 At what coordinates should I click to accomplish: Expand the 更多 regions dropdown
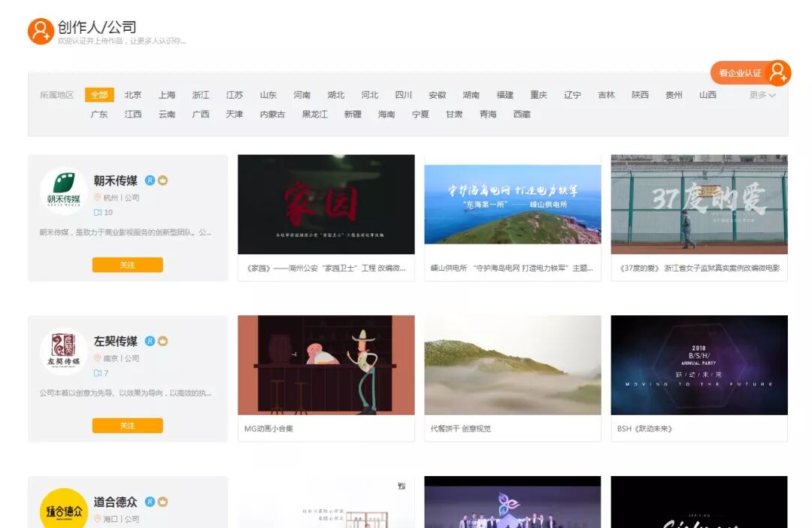tap(762, 95)
